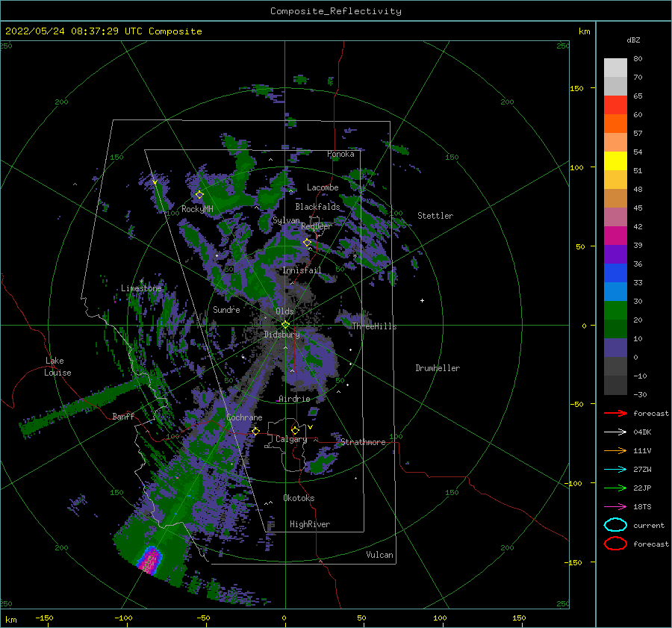Click the Didsbury town label
The image size is (672, 628).
pyautogui.click(x=281, y=335)
